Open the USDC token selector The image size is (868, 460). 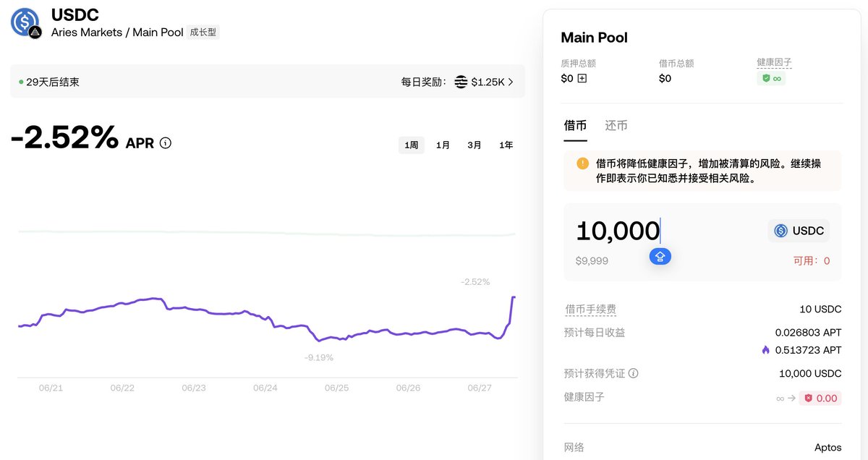[x=799, y=231]
